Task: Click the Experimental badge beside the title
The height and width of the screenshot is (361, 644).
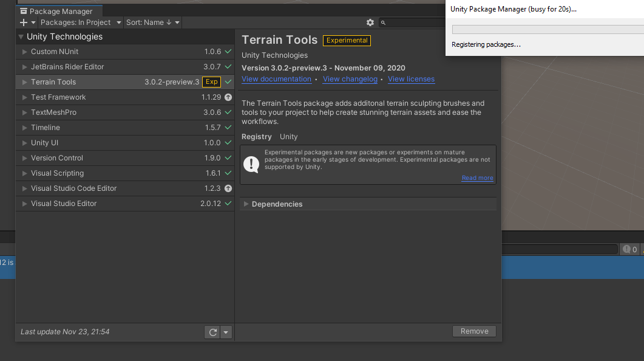Action: (347, 41)
